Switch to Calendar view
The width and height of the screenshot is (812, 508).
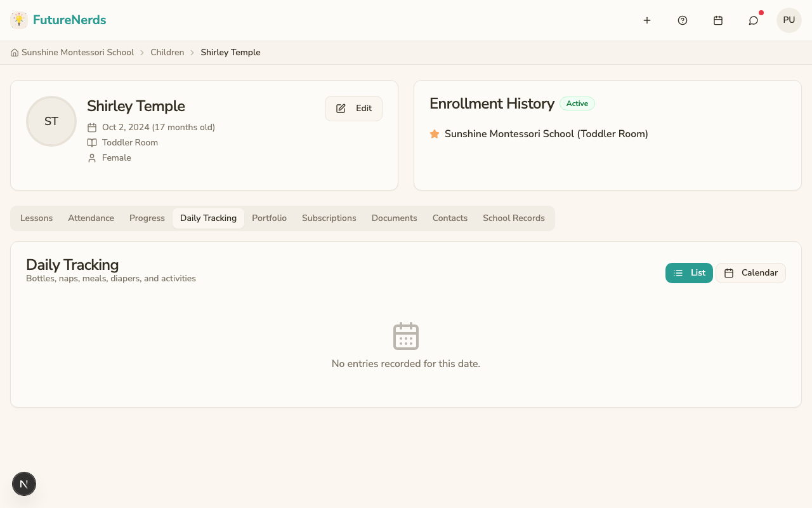[750, 273]
